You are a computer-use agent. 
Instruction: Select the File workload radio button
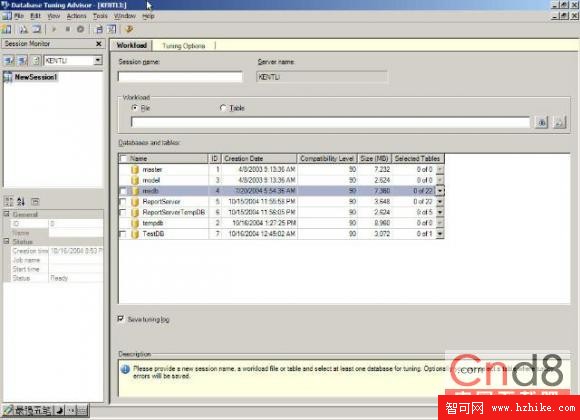[x=135, y=108]
